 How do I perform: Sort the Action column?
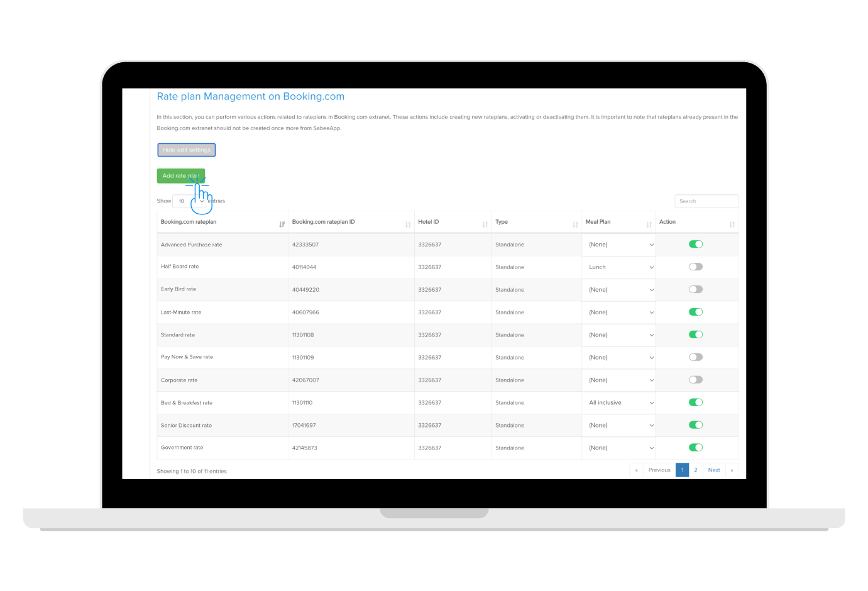(732, 223)
